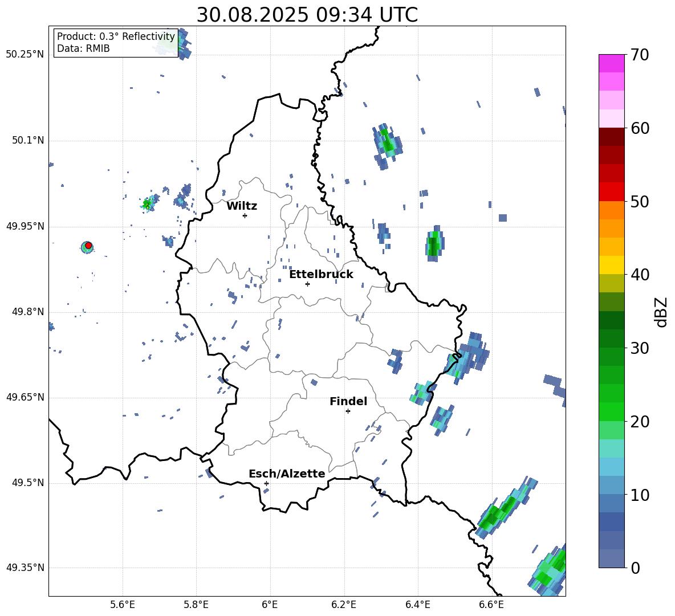The height and width of the screenshot is (616, 675).
Task: Click the 49.5°N latitude label
Action: coord(28,483)
